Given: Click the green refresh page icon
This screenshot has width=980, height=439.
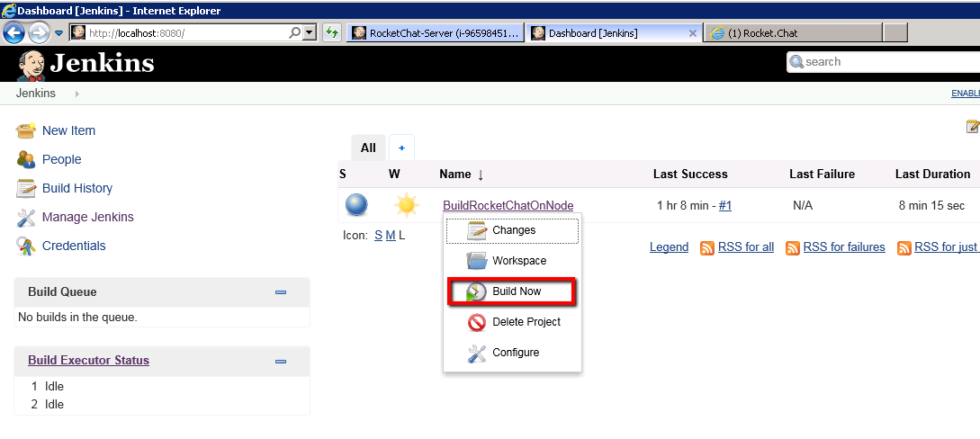Looking at the screenshot, I should click(x=331, y=32).
